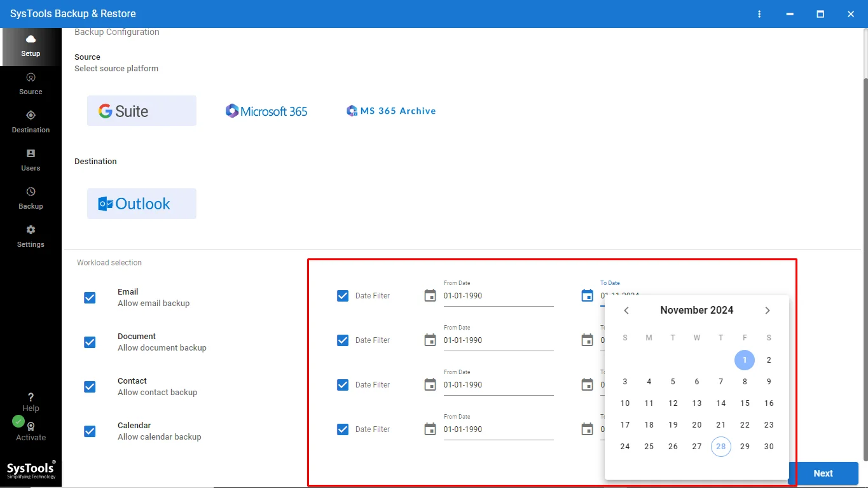868x488 pixels.
Task: Uncheck the Document workload checkbox
Action: pyautogui.click(x=90, y=342)
